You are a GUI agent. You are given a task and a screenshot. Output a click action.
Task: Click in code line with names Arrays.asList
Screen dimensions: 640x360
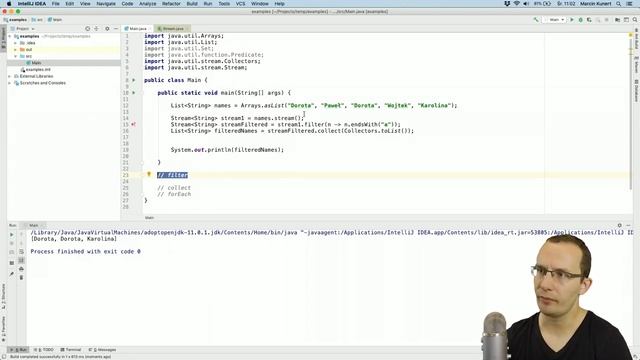point(313,105)
